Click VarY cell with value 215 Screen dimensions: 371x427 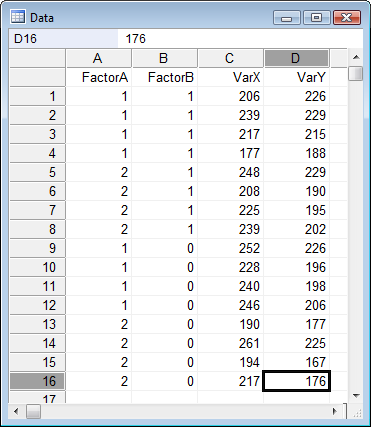click(297, 134)
